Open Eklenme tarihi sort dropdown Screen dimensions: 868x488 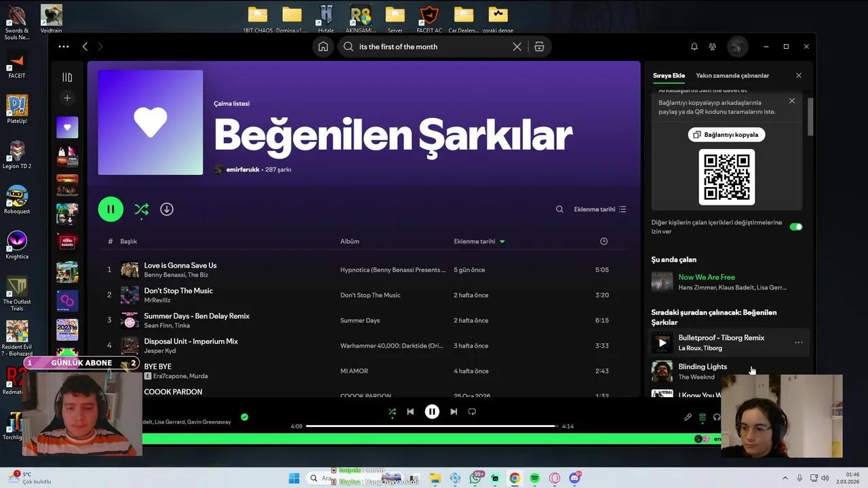[600, 209]
